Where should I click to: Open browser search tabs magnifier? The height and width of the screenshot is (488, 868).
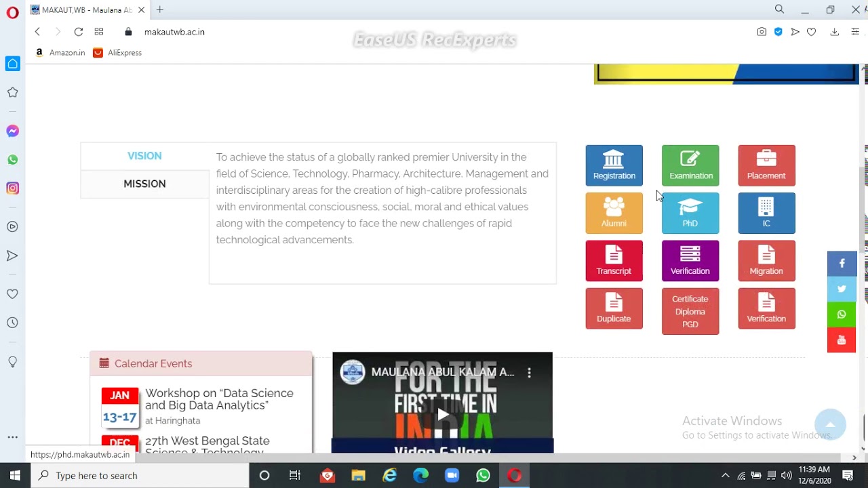pyautogui.click(x=779, y=9)
